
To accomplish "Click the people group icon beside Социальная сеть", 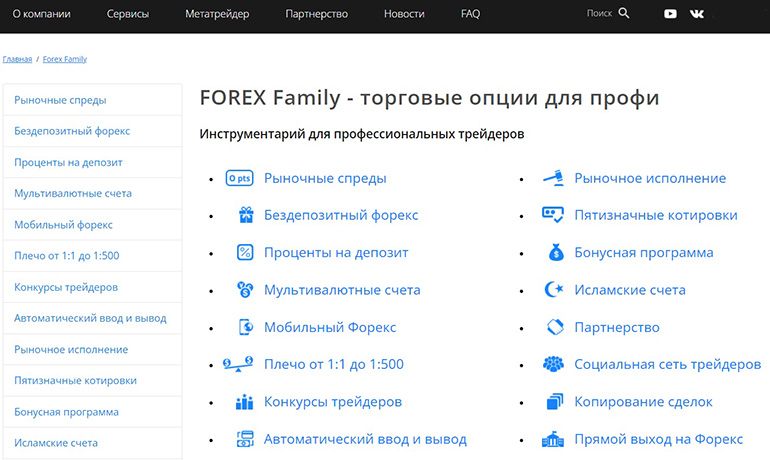I will (x=553, y=364).
